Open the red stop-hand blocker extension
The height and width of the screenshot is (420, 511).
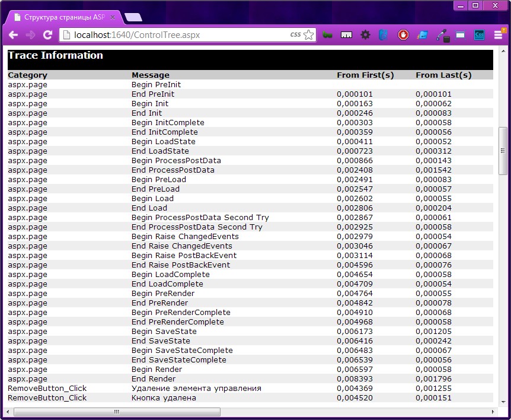[x=403, y=35]
